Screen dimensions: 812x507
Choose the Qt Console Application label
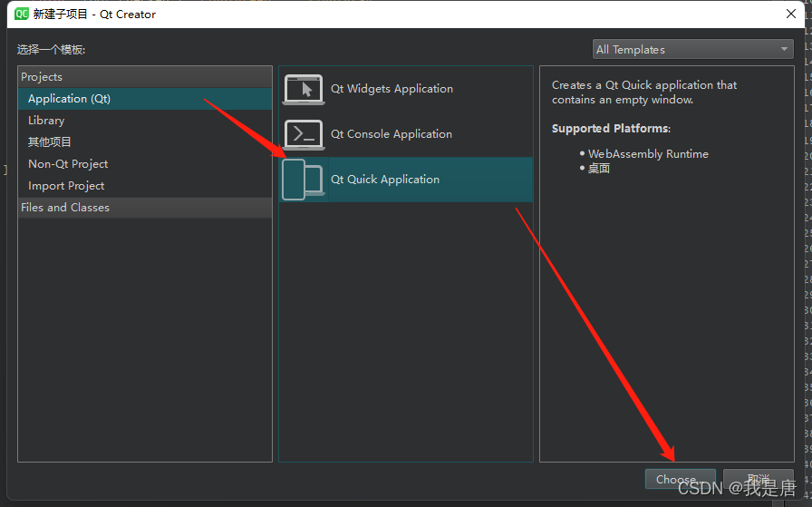pyautogui.click(x=391, y=133)
